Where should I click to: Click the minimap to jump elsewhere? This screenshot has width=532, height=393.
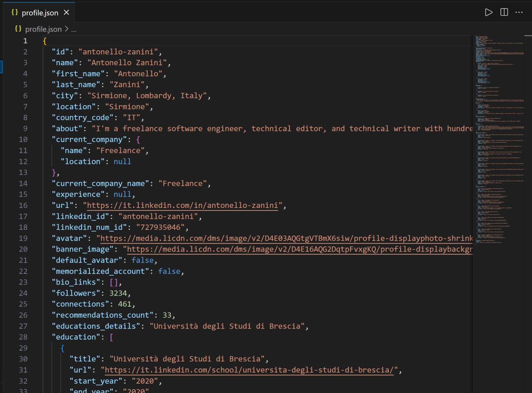499,139
